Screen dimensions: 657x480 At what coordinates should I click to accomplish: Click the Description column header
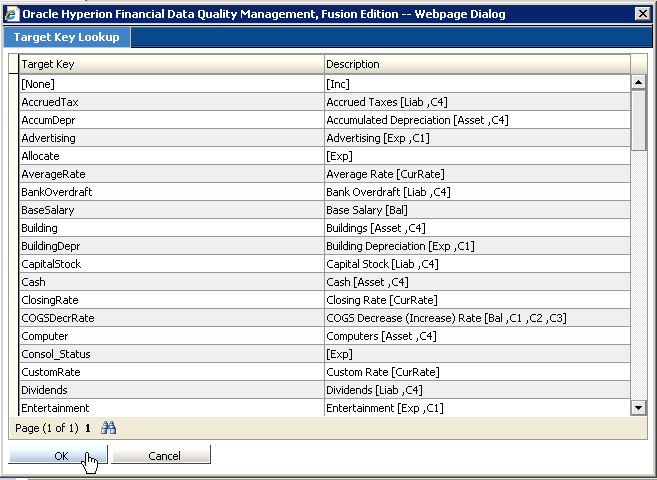click(x=477, y=64)
